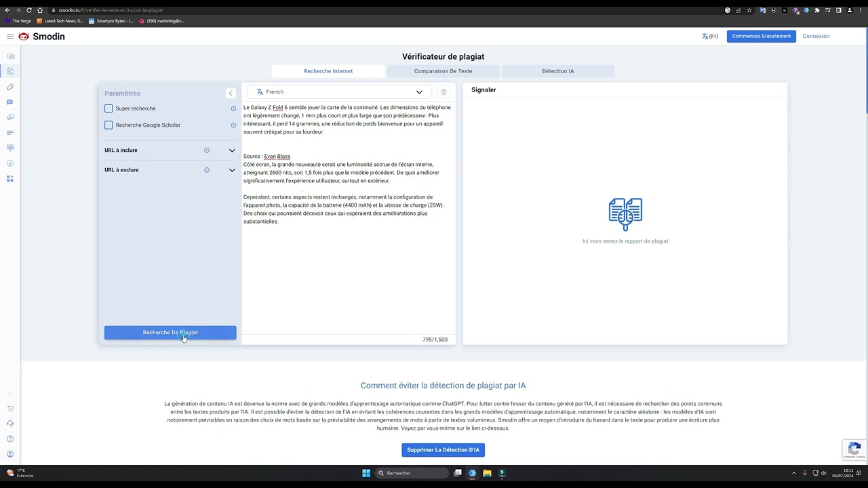Click the browser home button
Viewport: 868px width, 488px height.
click(40, 10)
